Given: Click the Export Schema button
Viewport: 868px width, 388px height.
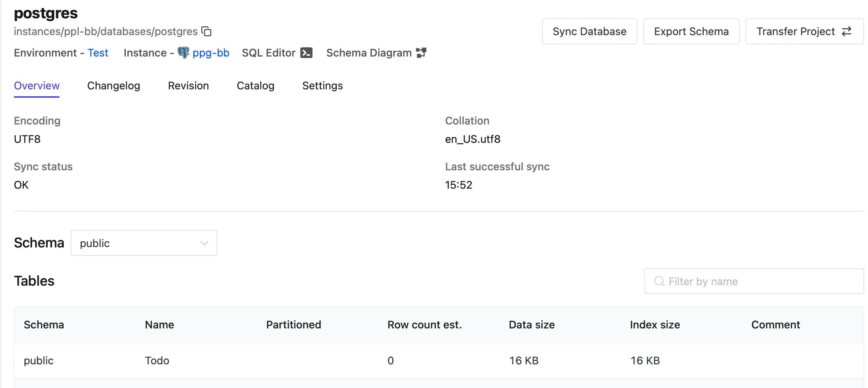Looking at the screenshot, I should [x=691, y=31].
